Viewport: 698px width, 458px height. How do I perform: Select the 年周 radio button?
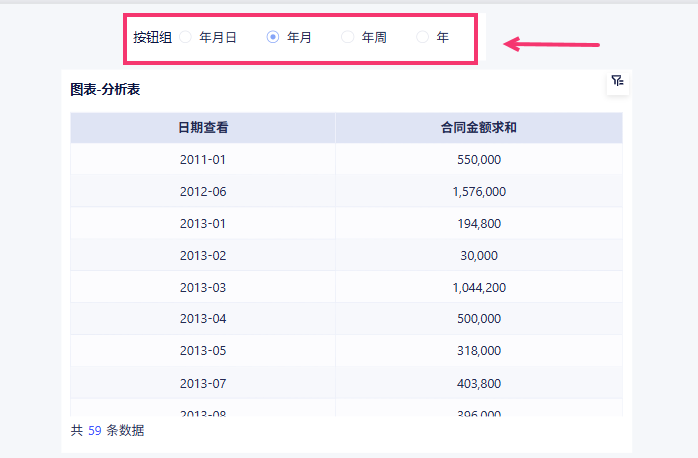[348, 37]
